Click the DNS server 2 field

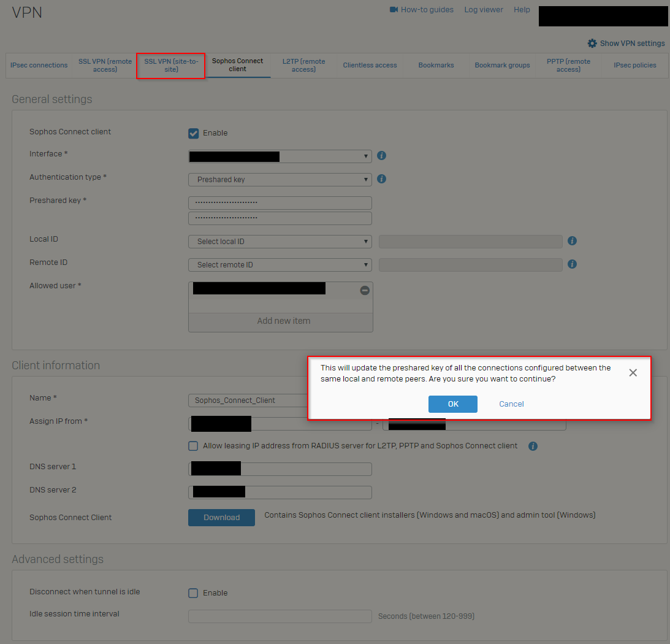(x=280, y=492)
